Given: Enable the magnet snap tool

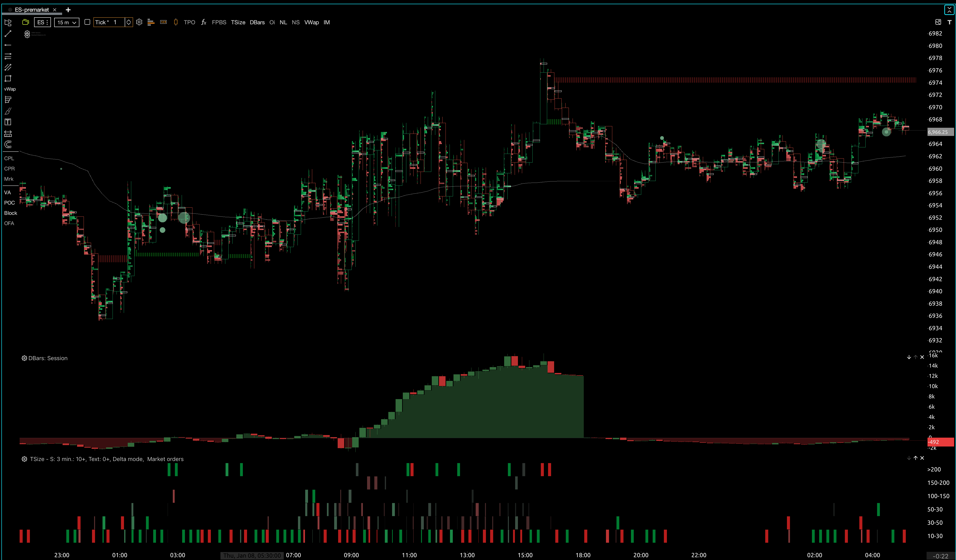Looking at the screenshot, I should 8,145.
